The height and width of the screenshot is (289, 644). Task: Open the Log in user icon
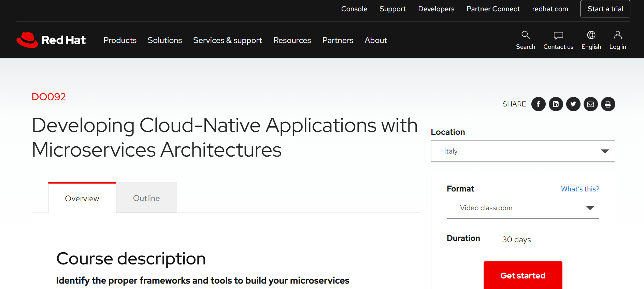pyautogui.click(x=618, y=40)
